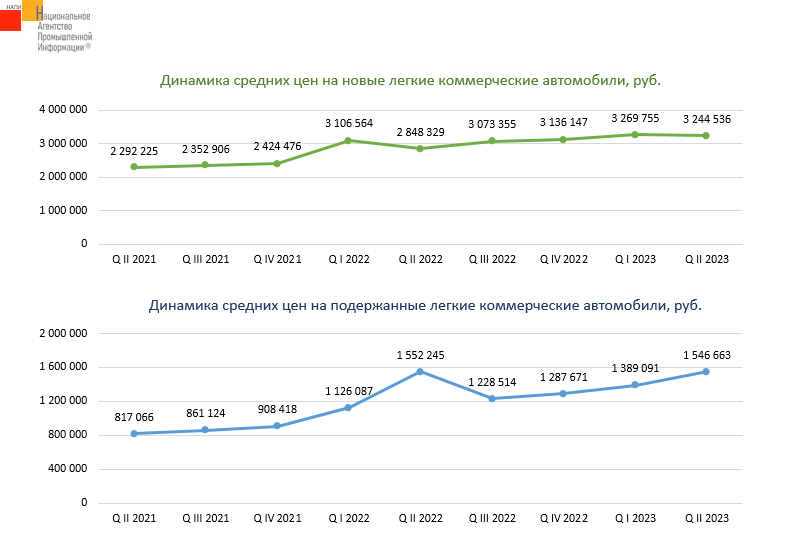Click Q I 2022 label under green chart

349,259
